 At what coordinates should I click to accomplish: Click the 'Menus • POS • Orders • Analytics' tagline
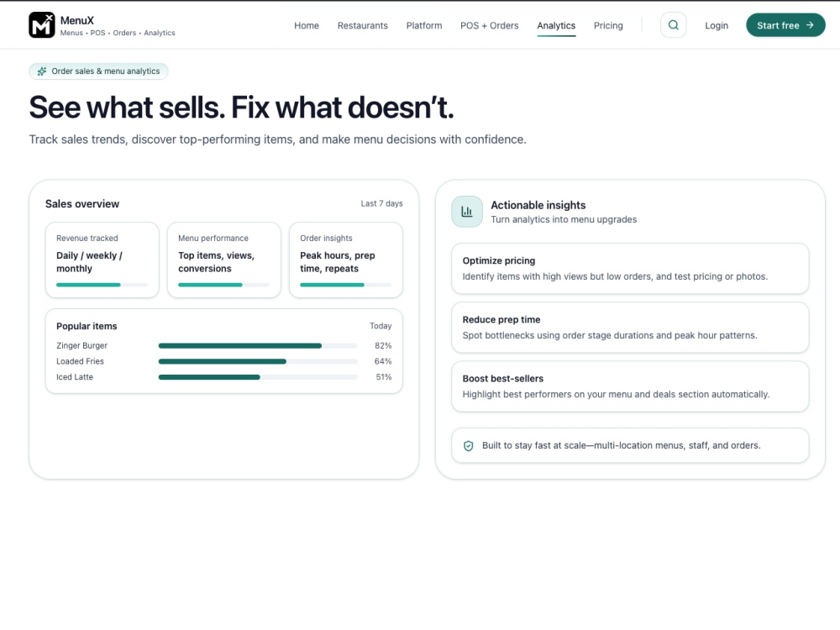118,34
